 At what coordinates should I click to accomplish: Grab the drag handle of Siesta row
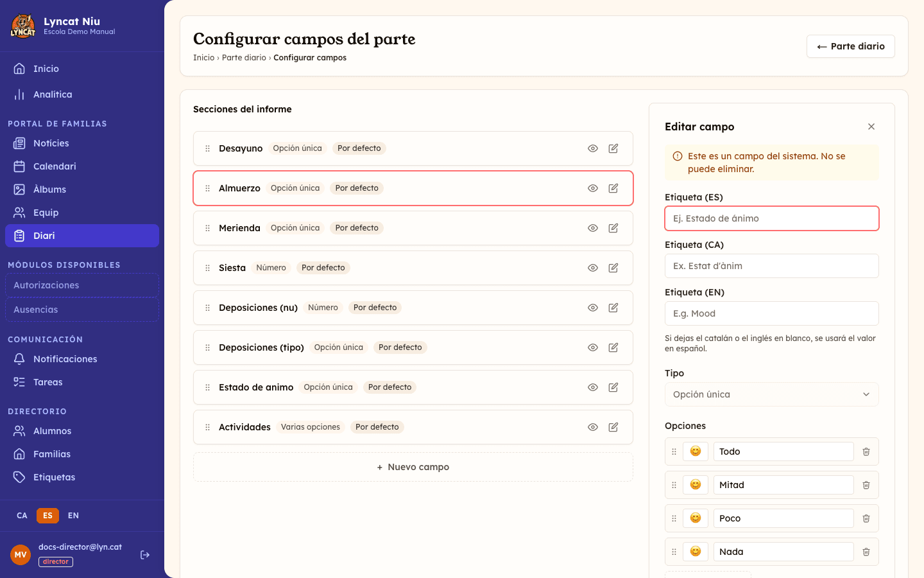click(x=207, y=268)
